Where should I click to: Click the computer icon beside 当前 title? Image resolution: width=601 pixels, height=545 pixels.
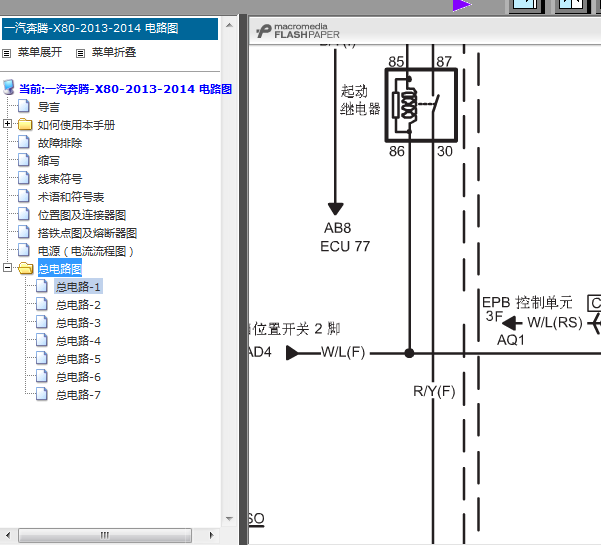point(9,87)
